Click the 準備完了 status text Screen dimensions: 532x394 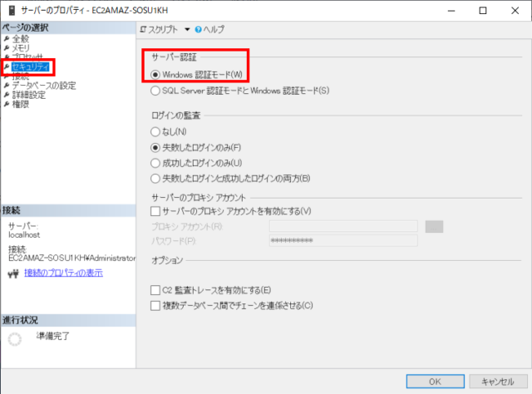[x=53, y=336]
